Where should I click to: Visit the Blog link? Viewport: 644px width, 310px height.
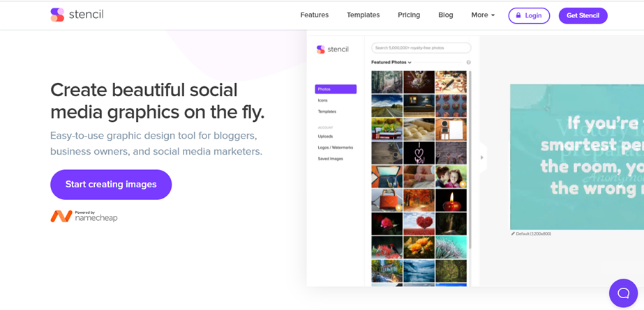click(445, 15)
